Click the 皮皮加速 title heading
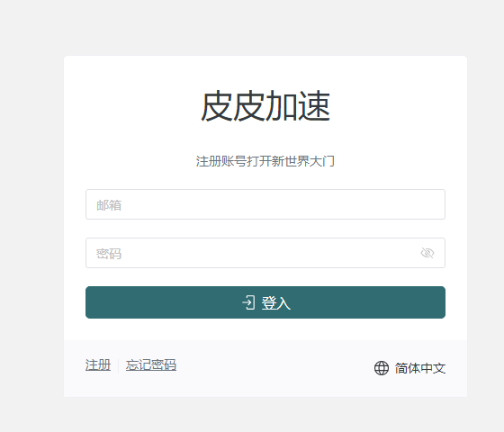This screenshot has height=432, width=504. coord(265,106)
